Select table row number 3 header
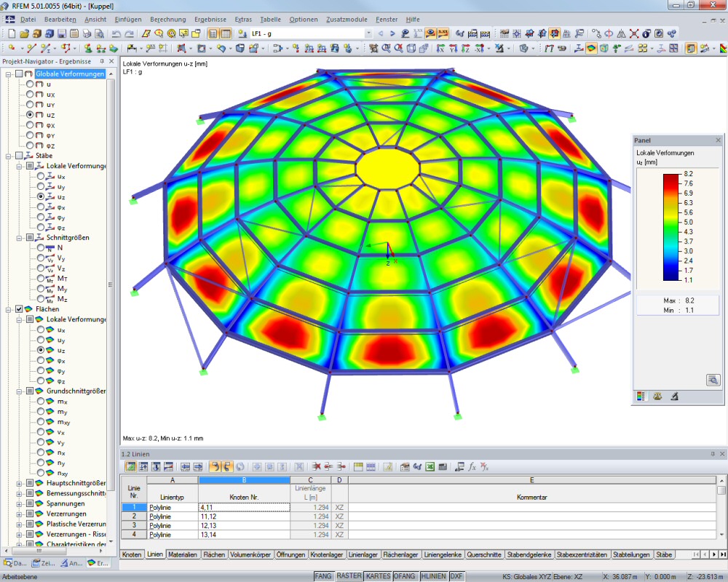 pyautogui.click(x=134, y=525)
